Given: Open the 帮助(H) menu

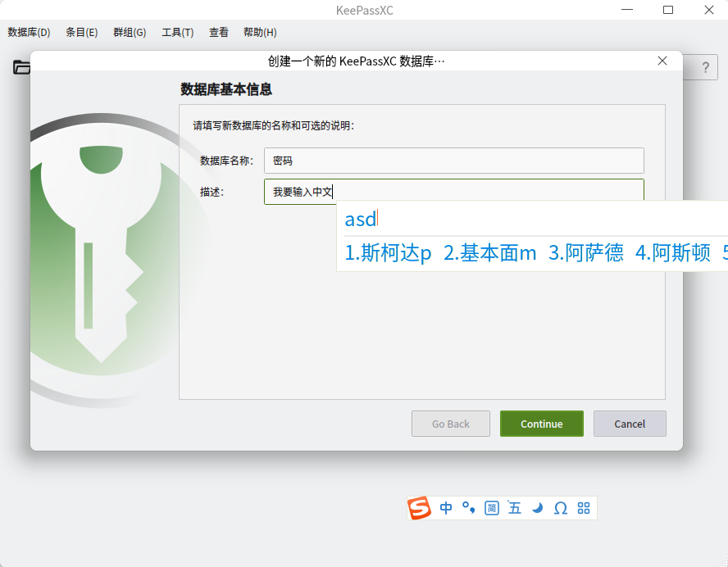Looking at the screenshot, I should pyautogui.click(x=260, y=33).
